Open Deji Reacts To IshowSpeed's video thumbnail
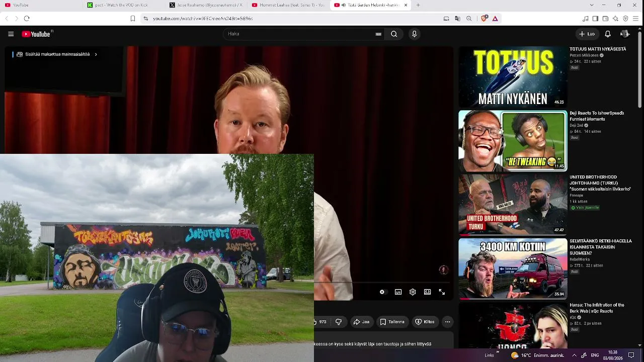Viewport: 644px width, 362px height. coord(513,141)
